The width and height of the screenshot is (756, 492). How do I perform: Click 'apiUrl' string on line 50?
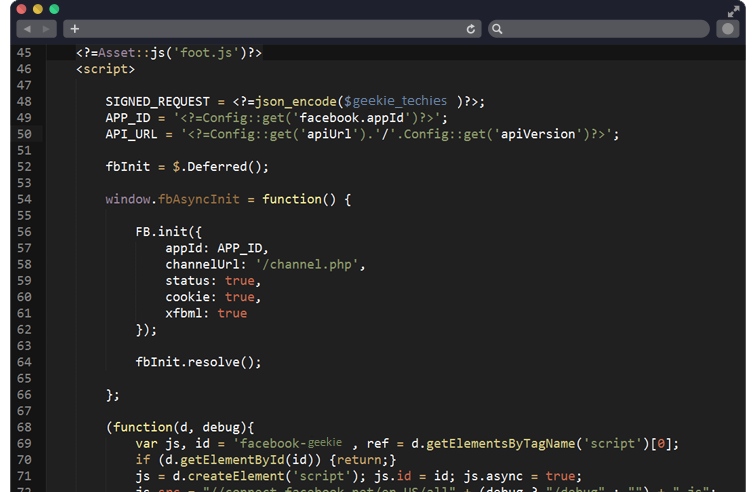coord(329,134)
